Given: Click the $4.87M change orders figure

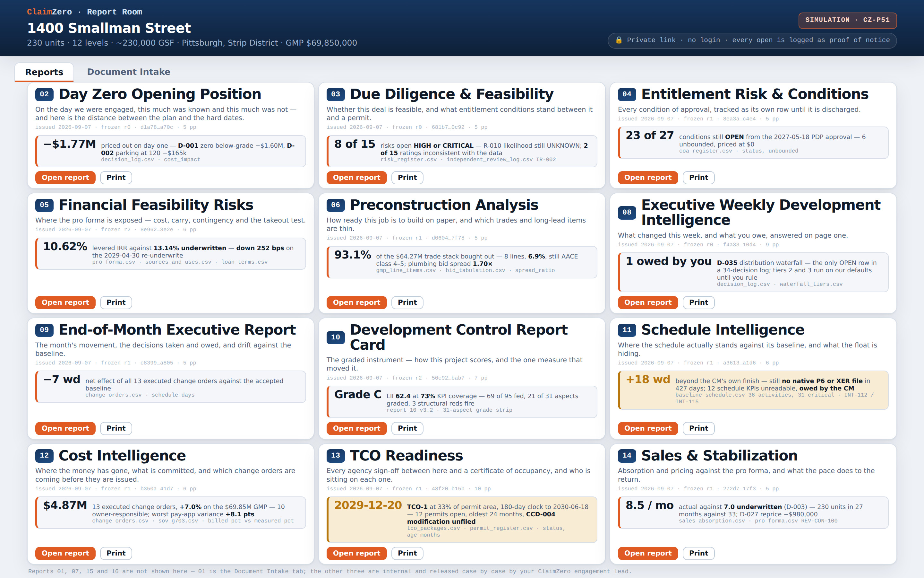Looking at the screenshot, I should [x=65, y=505].
